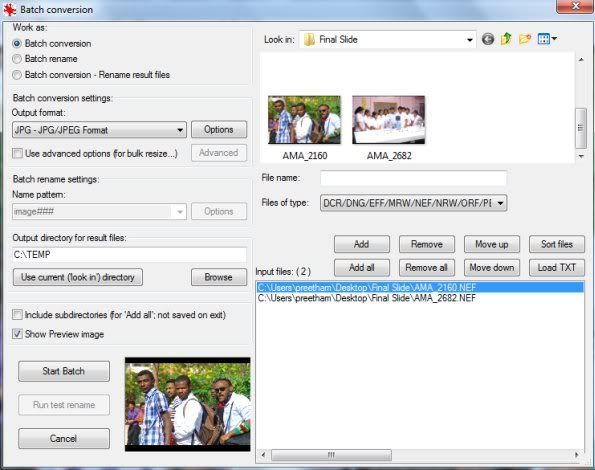
Task: Toggle Include subdirectories checkbox
Action: [x=17, y=314]
